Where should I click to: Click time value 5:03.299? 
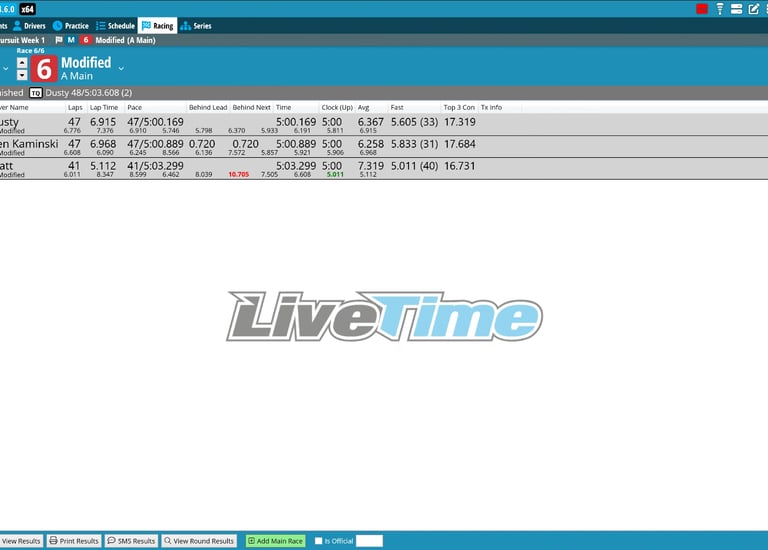pyautogui.click(x=296, y=166)
